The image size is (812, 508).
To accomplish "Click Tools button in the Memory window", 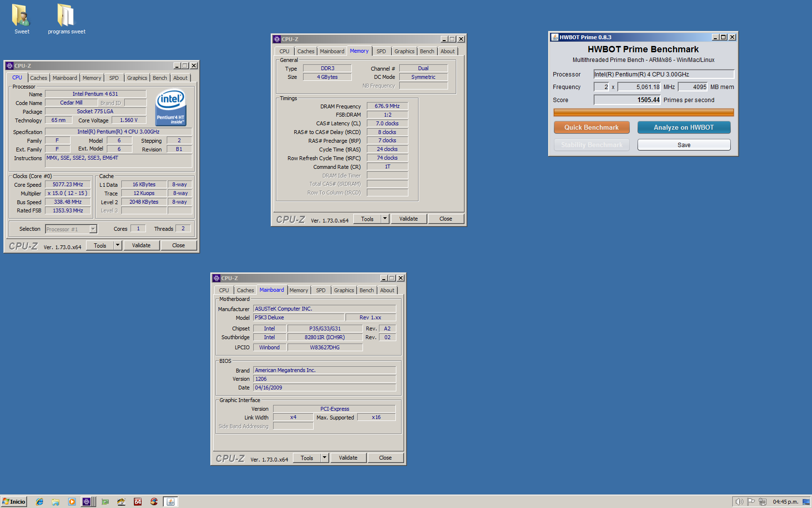I will 367,219.
